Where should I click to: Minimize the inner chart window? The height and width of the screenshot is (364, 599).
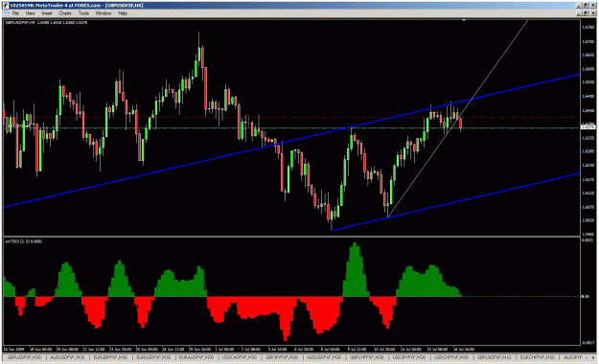click(579, 13)
